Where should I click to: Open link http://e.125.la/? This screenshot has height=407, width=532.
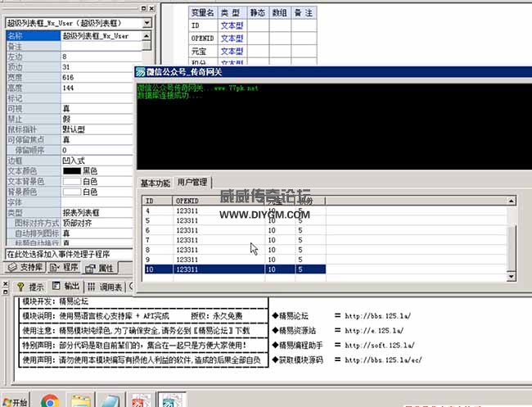click(374, 330)
